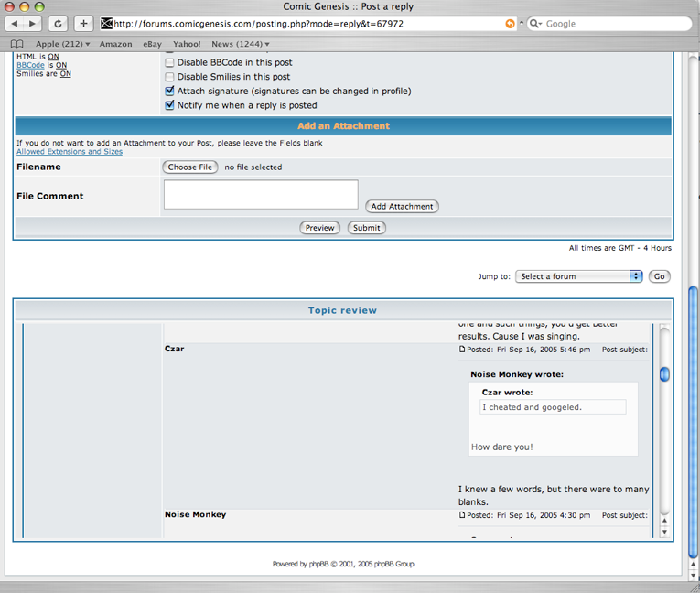Submit the reply post
Image resolution: width=700 pixels, height=593 pixels.
(x=367, y=228)
